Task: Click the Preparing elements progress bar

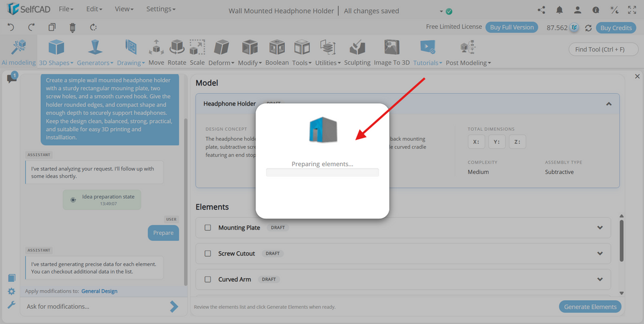Action: pos(323,172)
